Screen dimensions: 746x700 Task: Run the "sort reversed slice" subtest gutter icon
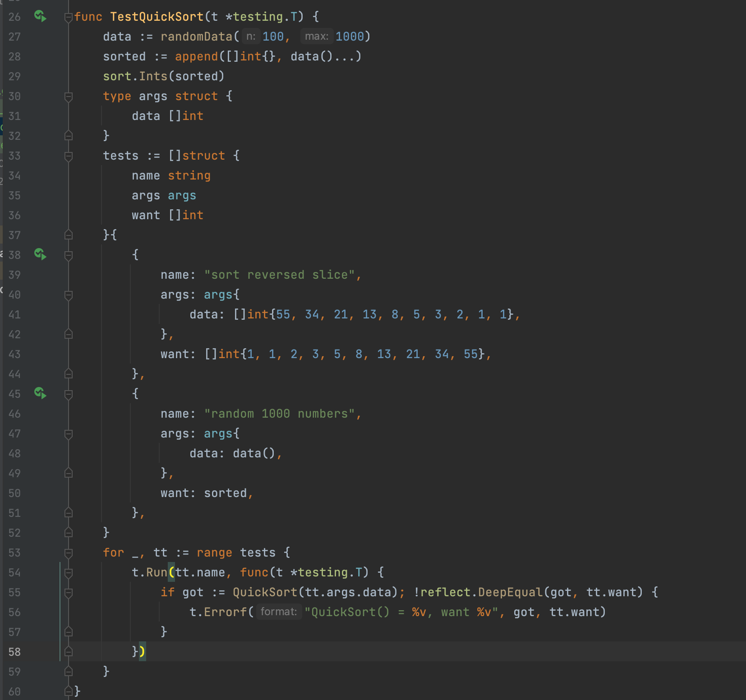pos(40,254)
